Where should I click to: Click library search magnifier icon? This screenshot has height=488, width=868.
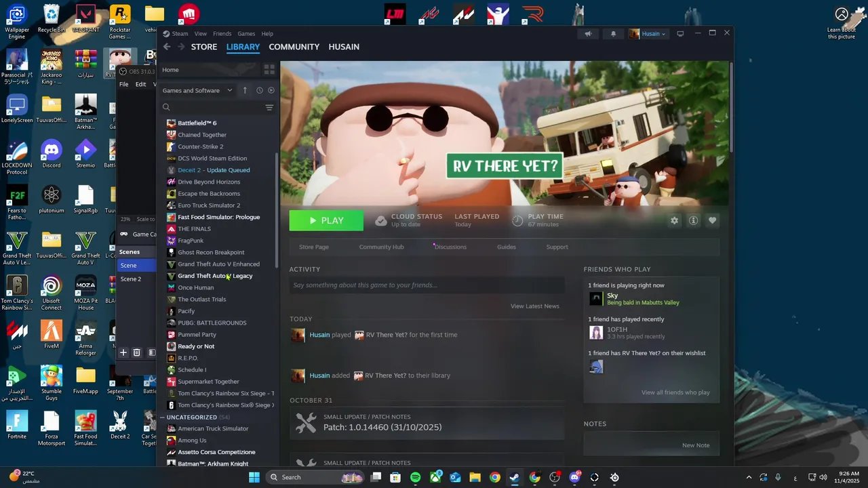coord(166,107)
